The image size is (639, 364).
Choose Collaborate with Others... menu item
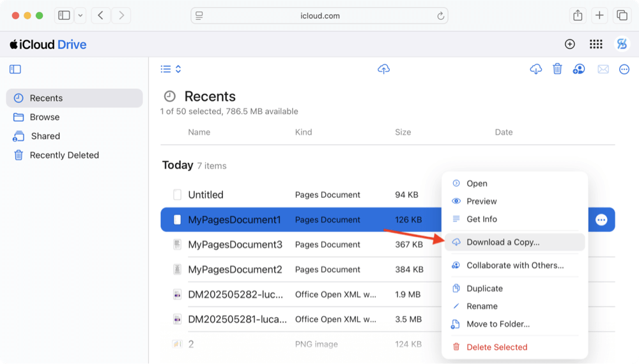(514, 266)
